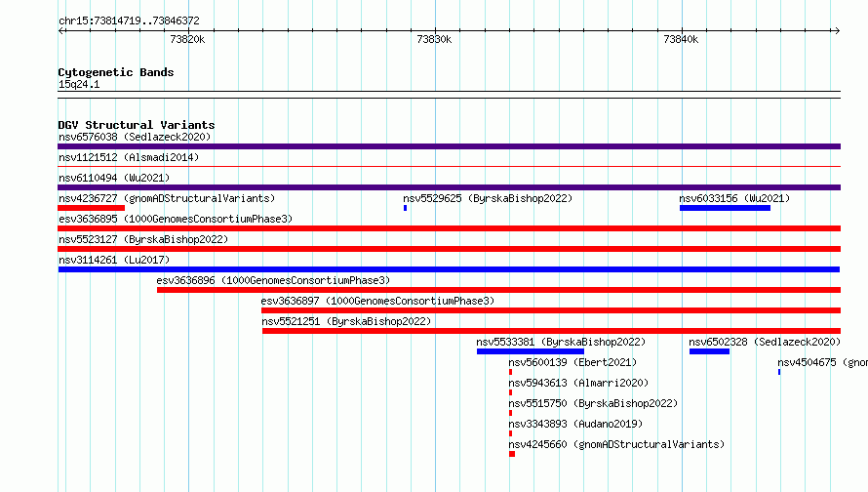The image size is (868, 492).
Task: Click the 73830k ruler position
Action: pos(435,39)
